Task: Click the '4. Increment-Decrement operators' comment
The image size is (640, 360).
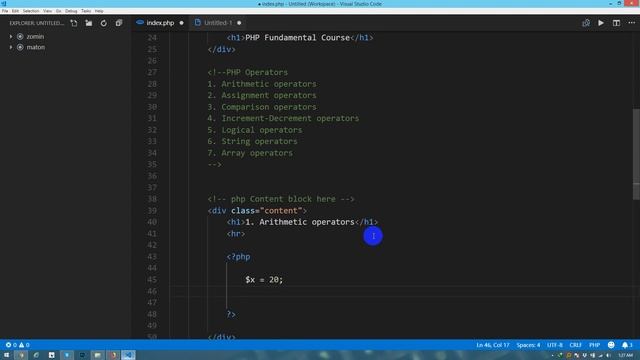Action: tap(283, 118)
